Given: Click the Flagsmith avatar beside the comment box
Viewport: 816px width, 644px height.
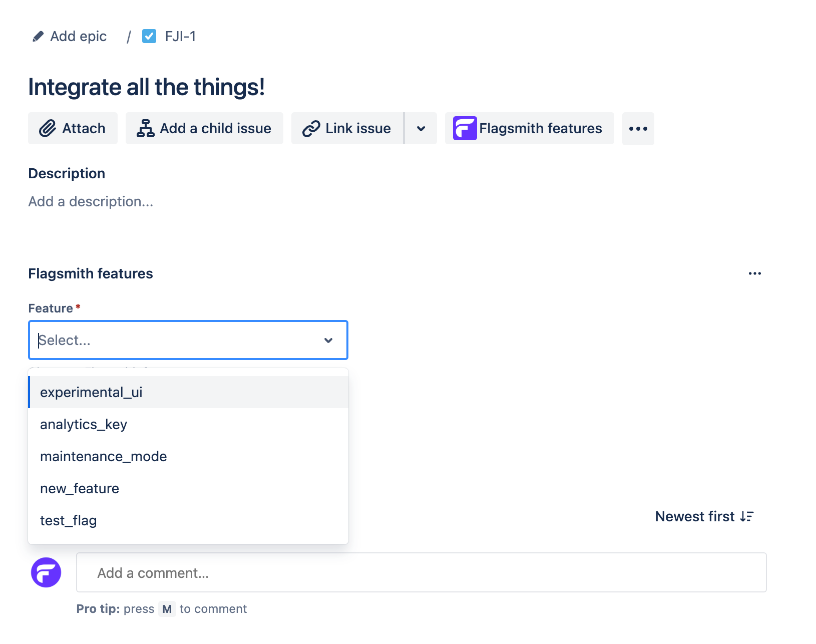Looking at the screenshot, I should [x=46, y=572].
